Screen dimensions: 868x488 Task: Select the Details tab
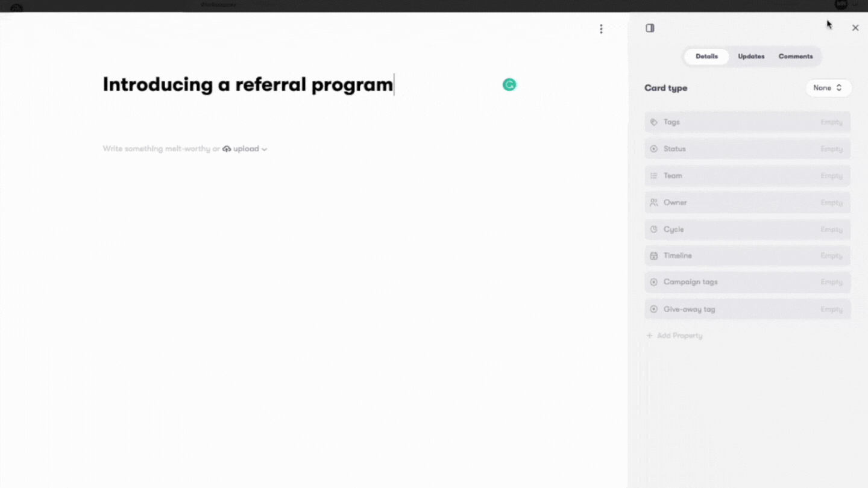pos(706,57)
